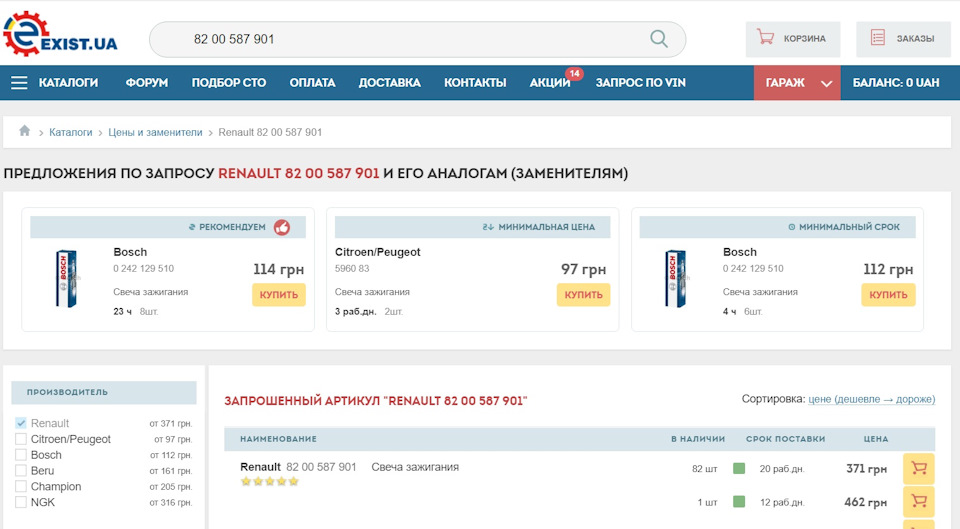Open Bosch title in Рекомендуем card

coord(130,252)
